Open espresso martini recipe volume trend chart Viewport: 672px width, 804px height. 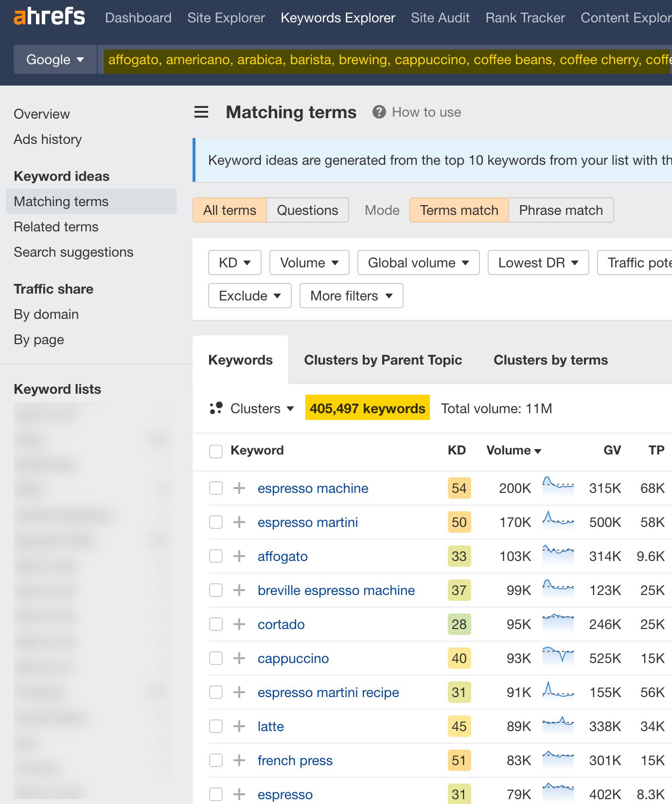558,690
